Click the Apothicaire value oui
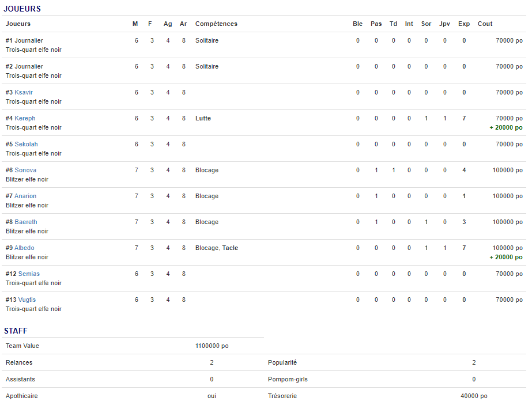The image size is (532, 405). tap(212, 396)
